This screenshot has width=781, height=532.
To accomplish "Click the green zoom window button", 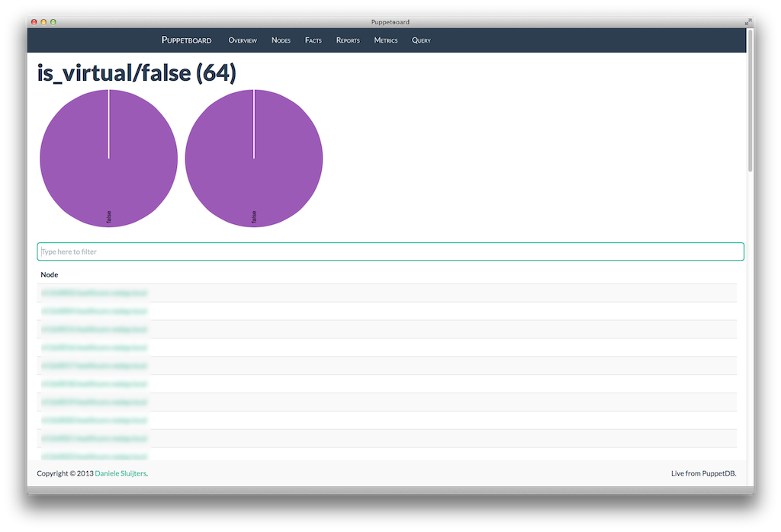I will 53,22.
